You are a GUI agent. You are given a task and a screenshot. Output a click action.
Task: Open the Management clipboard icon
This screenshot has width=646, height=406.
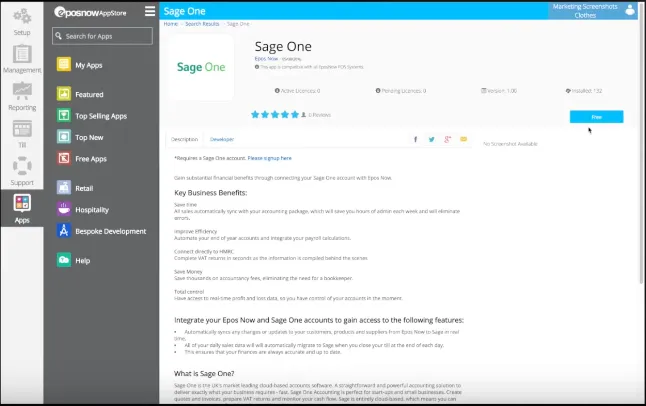(x=22, y=54)
